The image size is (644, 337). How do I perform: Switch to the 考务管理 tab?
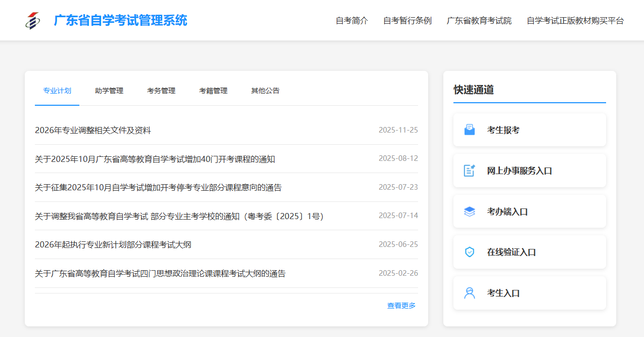point(161,91)
